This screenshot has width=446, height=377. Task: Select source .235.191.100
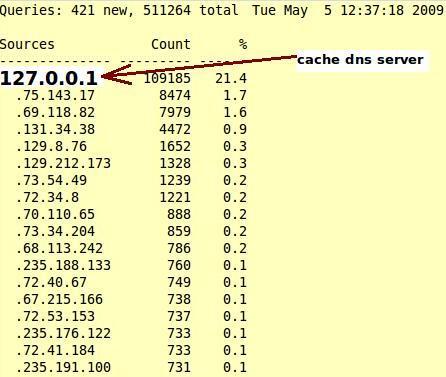[63, 368]
